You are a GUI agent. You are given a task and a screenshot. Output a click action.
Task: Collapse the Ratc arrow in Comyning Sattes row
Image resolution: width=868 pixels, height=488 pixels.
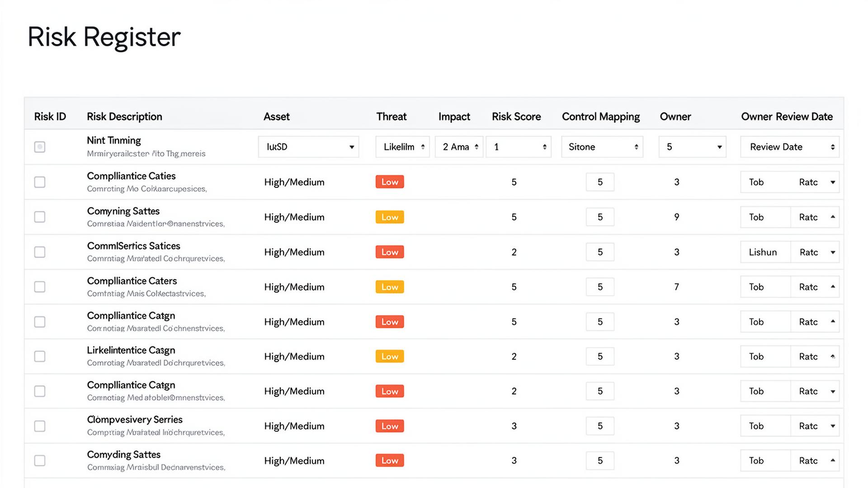click(x=833, y=217)
